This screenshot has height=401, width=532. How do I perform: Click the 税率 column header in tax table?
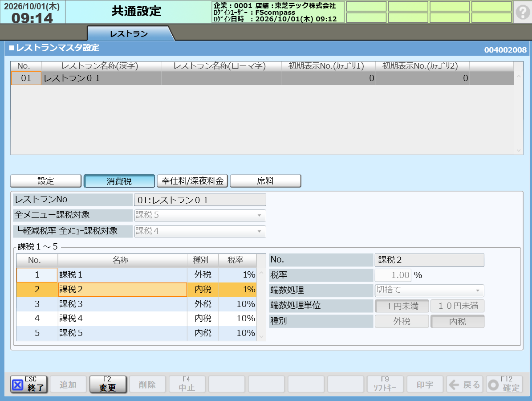(x=237, y=260)
